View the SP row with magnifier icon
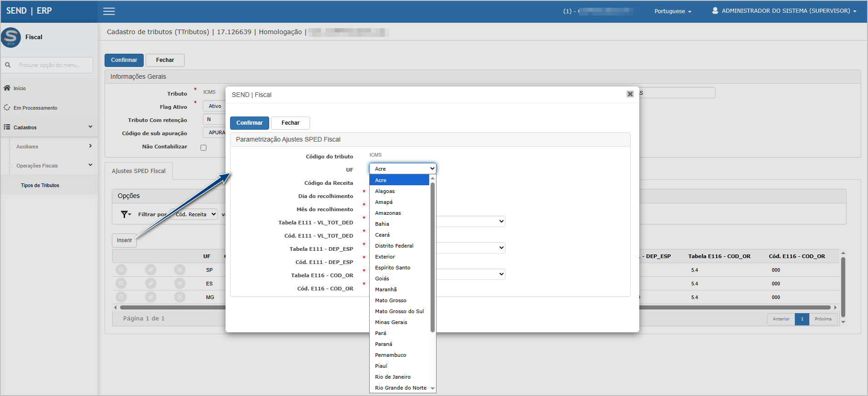Screen dimensions: 868x396 pyautogui.click(x=121, y=270)
